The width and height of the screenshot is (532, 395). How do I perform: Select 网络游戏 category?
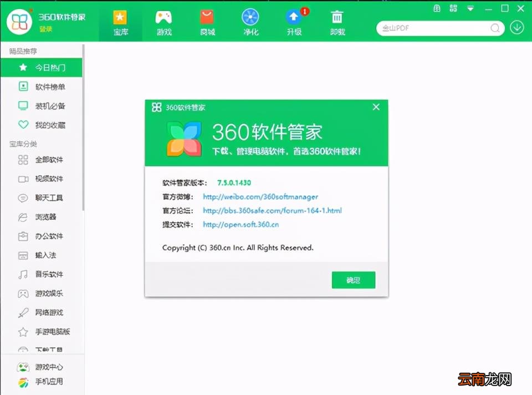41,312
